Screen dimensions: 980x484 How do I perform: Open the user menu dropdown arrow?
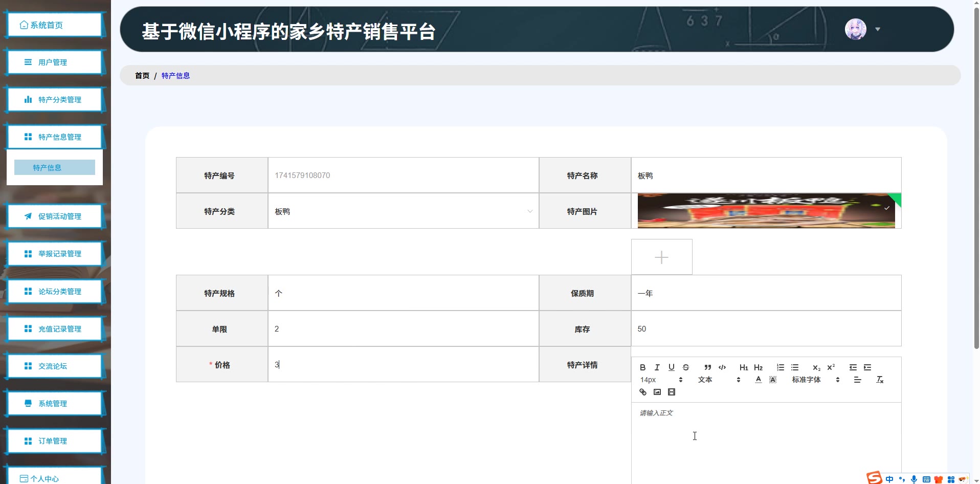(878, 29)
